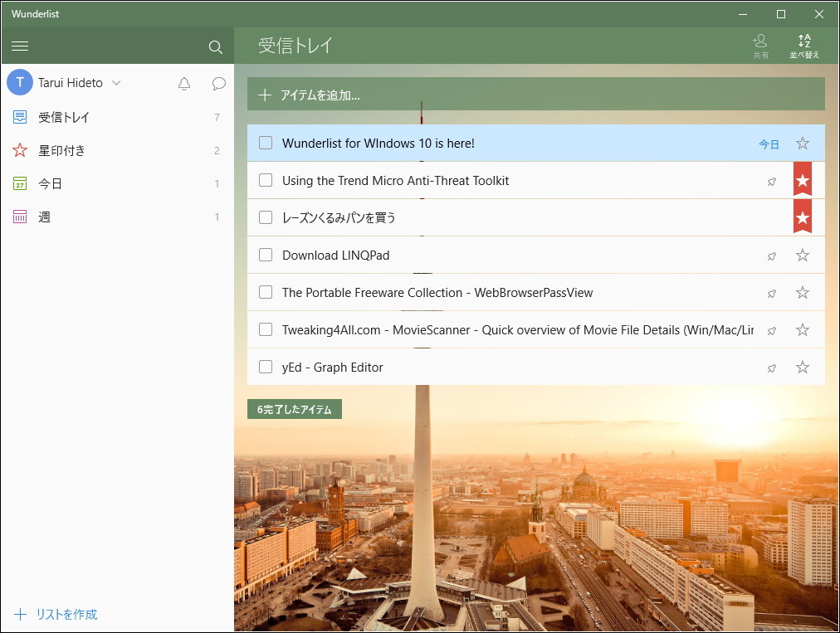The height and width of the screenshot is (633, 840).
Task: Check off yEd - Graph Editor task
Action: coord(266,367)
